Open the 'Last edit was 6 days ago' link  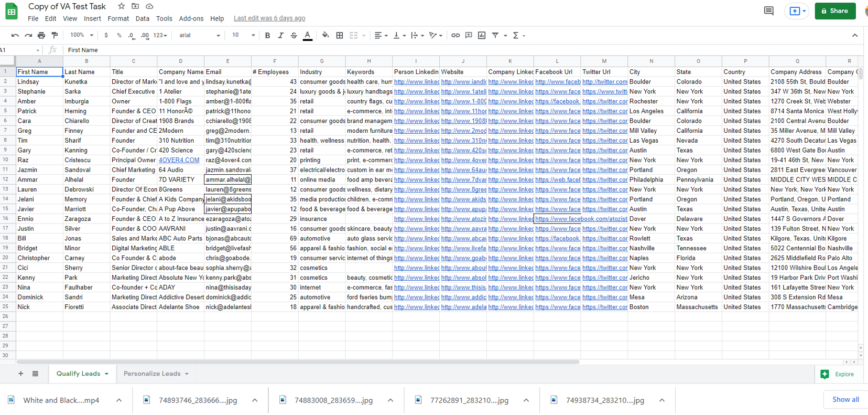click(x=269, y=18)
